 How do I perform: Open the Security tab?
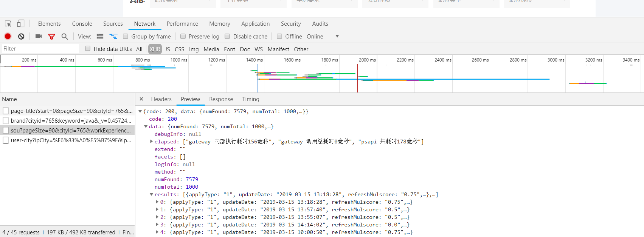tap(291, 24)
